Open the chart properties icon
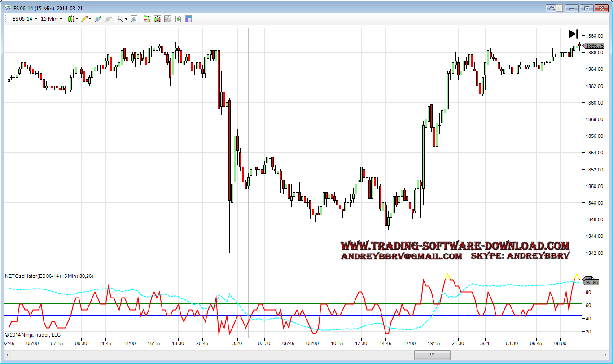This screenshot has width=613, height=364. [x=188, y=19]
